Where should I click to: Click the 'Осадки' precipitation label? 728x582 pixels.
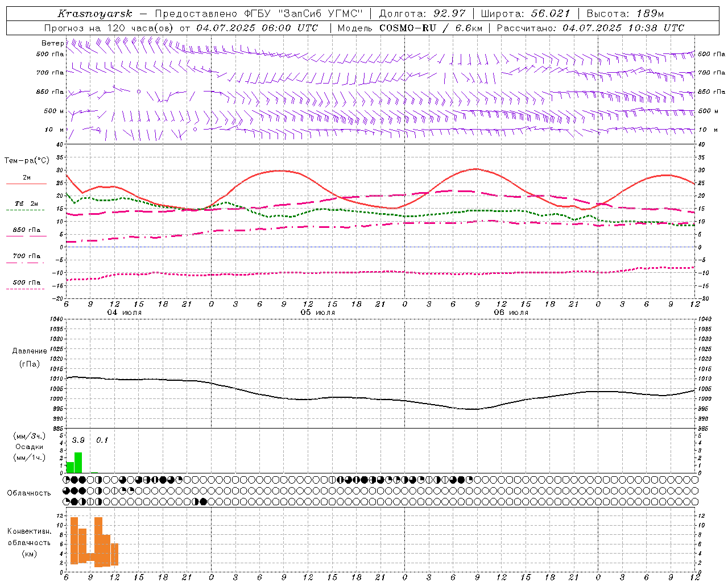pos(30,447)
